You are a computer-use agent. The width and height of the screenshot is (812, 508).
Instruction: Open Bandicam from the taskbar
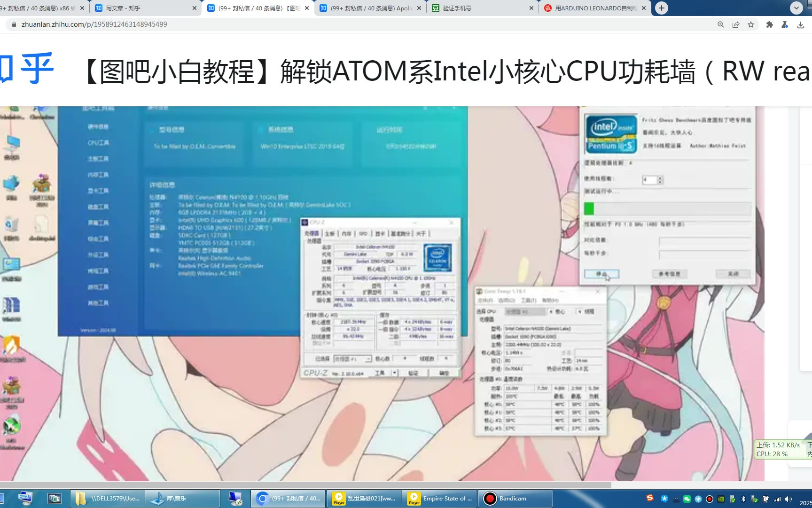coord(515,499)
